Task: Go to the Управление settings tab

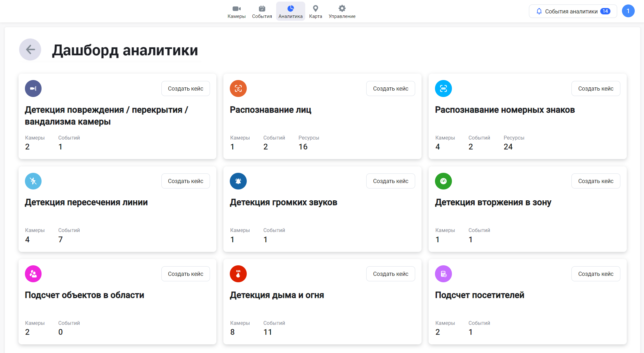Action: click(342, 12)
